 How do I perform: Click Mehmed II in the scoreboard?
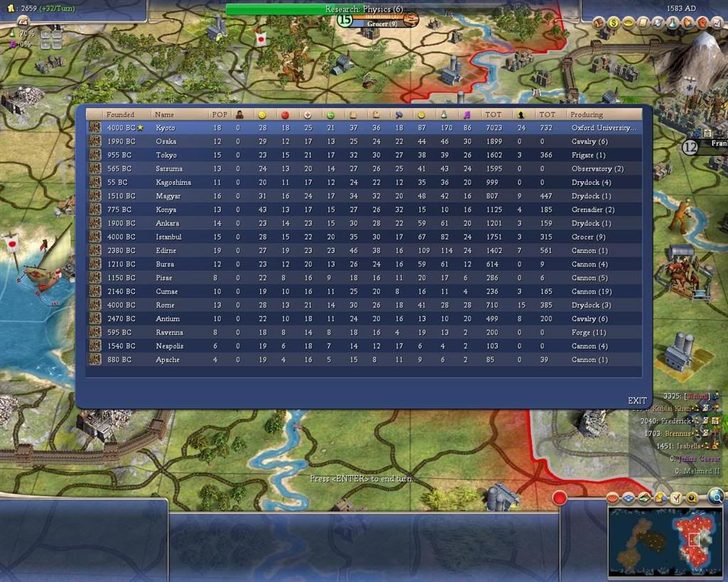pos(702,471)
